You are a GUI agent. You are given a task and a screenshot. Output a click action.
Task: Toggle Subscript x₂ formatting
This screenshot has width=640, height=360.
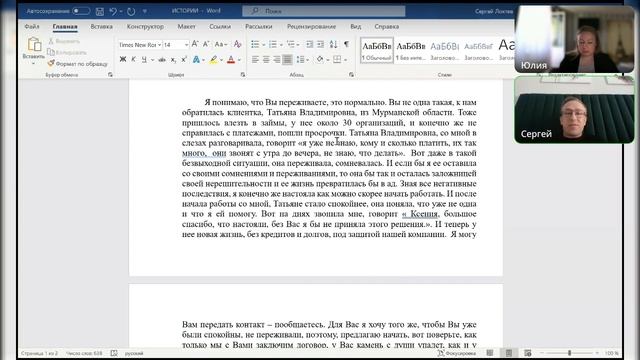pyautogui.click(x=173, y=60)
